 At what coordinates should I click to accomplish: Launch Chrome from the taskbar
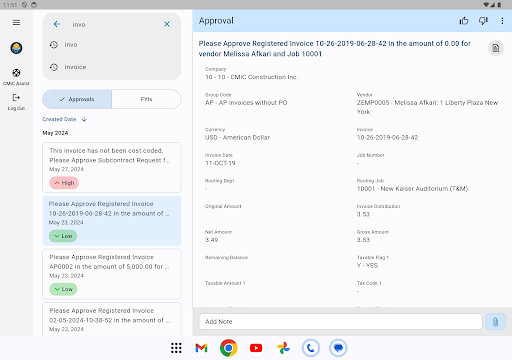[229, 348]
